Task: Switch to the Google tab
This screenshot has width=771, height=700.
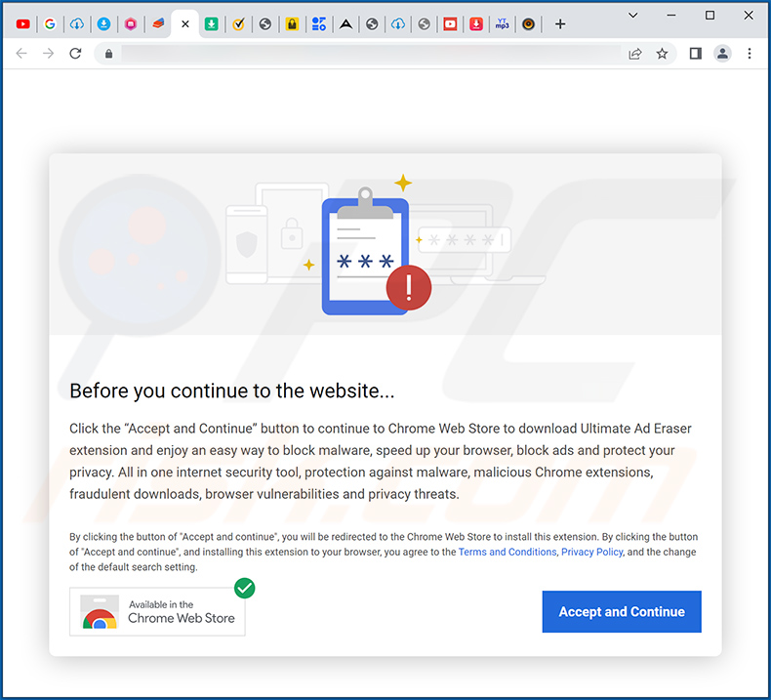Action: [50, 24]
